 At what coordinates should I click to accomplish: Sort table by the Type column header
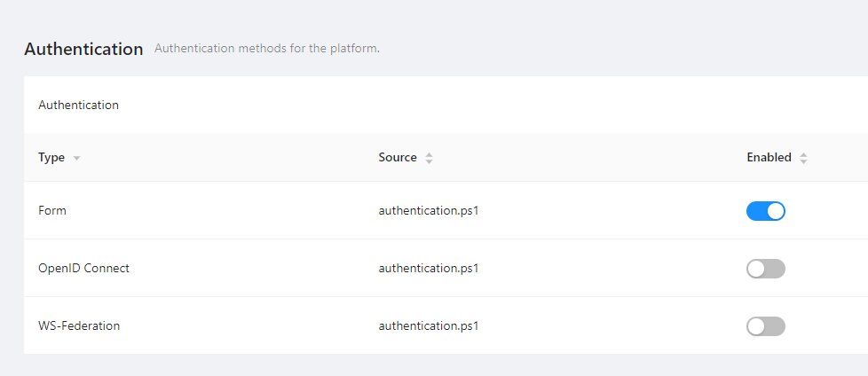(51, 157)
